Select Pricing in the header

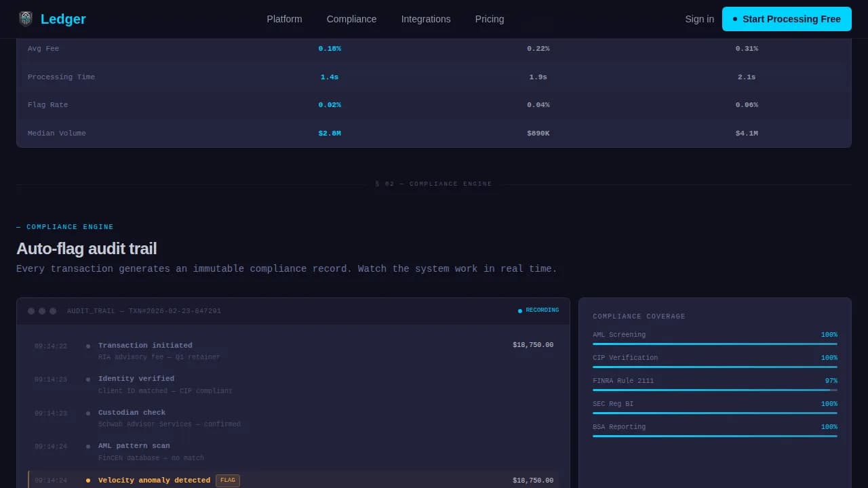tap(490, 19)
